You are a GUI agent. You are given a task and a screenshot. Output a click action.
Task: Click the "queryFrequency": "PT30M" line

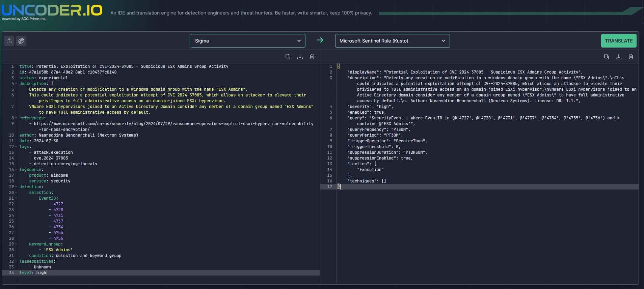[379, 129]
